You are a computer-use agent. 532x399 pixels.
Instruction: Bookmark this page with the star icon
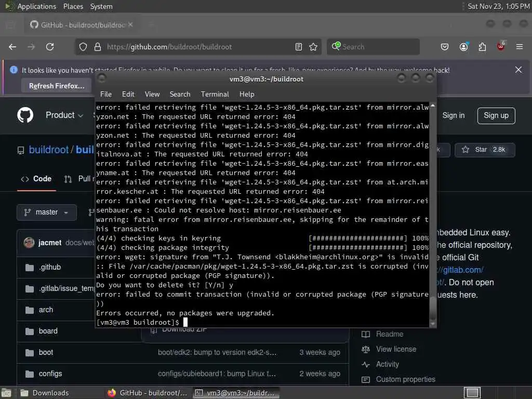(313, 47)
